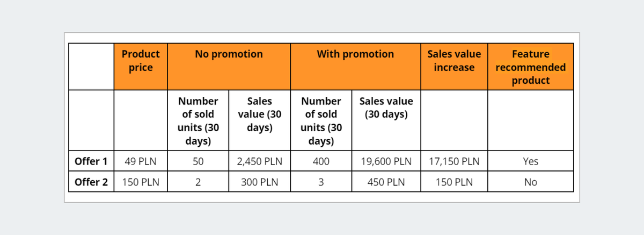This screenshot has height=235, width=644.
Task: Click the Yes cell for Offer 1
Action: [531, 161]
